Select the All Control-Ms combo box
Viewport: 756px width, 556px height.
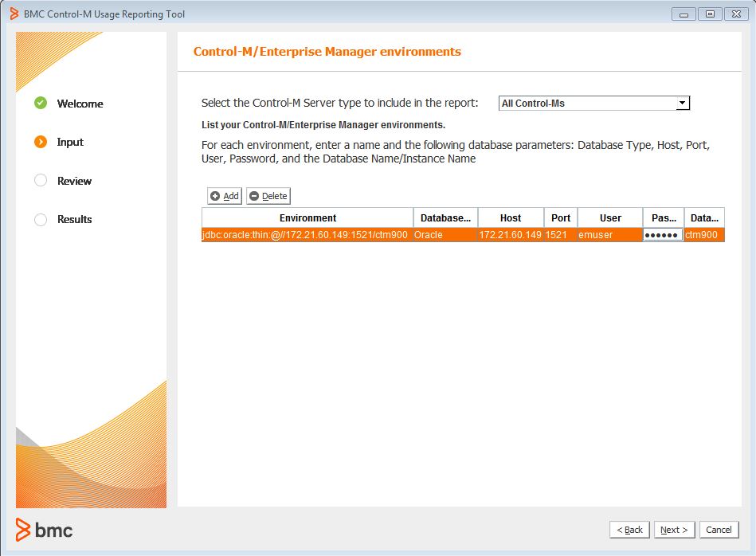click(594, 103)
